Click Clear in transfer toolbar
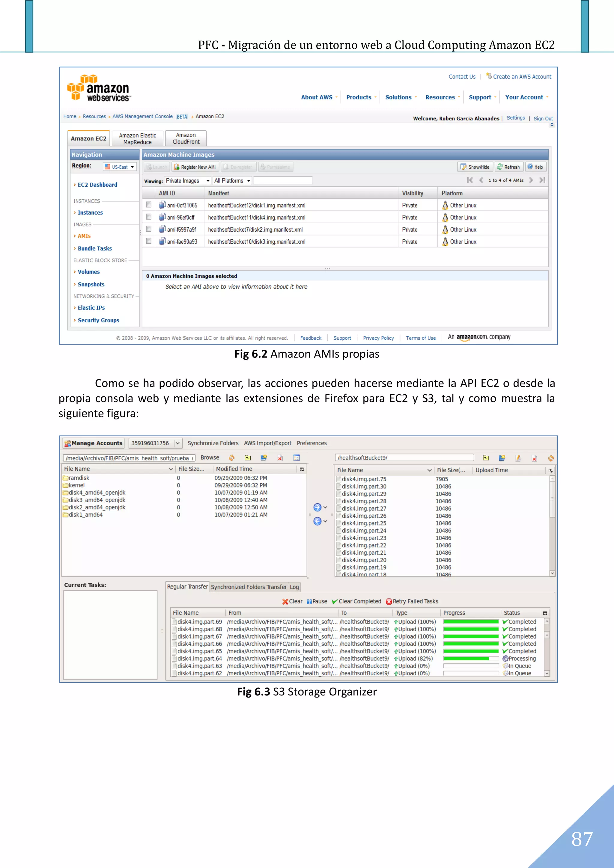Viewport: 614px width, 868px height. coord(292,601)
